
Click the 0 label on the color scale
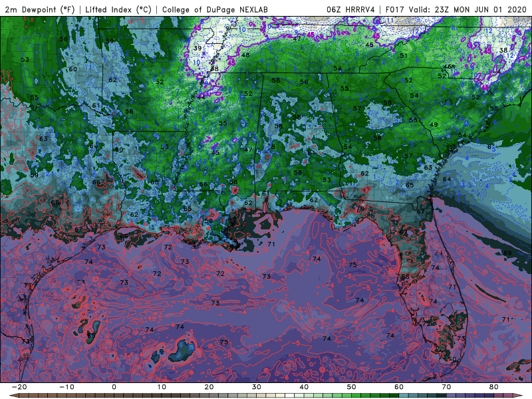pyautogui.click(x=114, y=387)
